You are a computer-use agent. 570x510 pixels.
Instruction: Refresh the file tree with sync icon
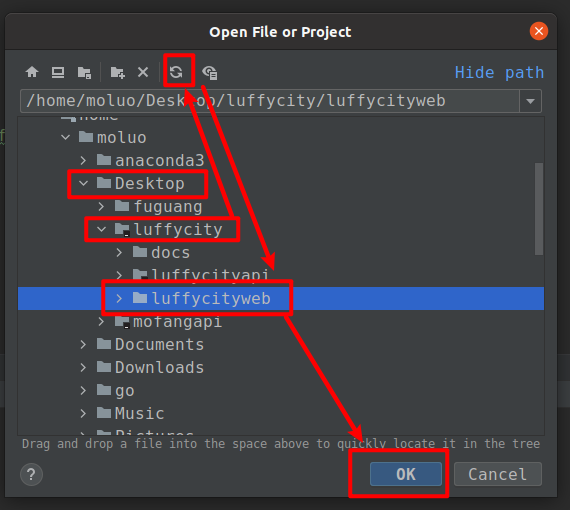[x=176, y=72]
